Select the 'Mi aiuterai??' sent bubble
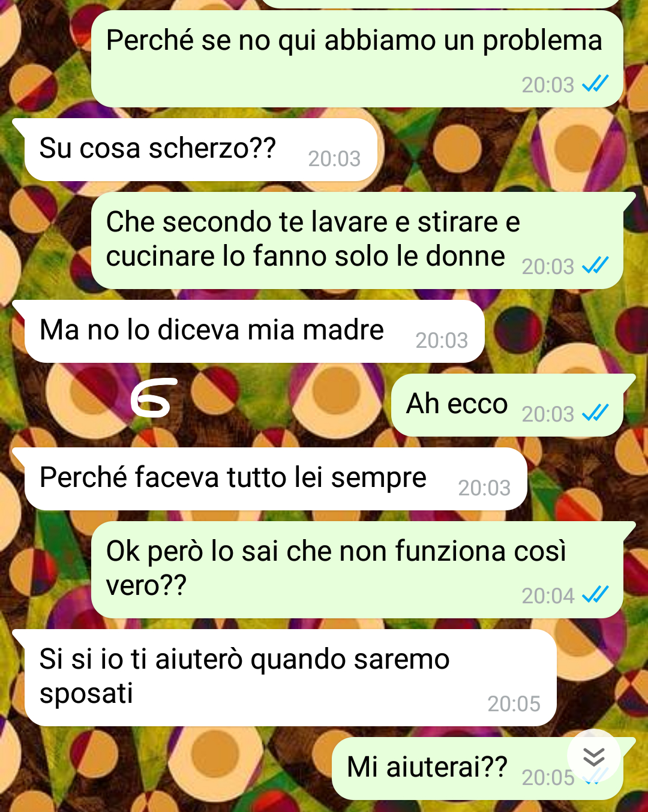648x812 pixels. 478,769
